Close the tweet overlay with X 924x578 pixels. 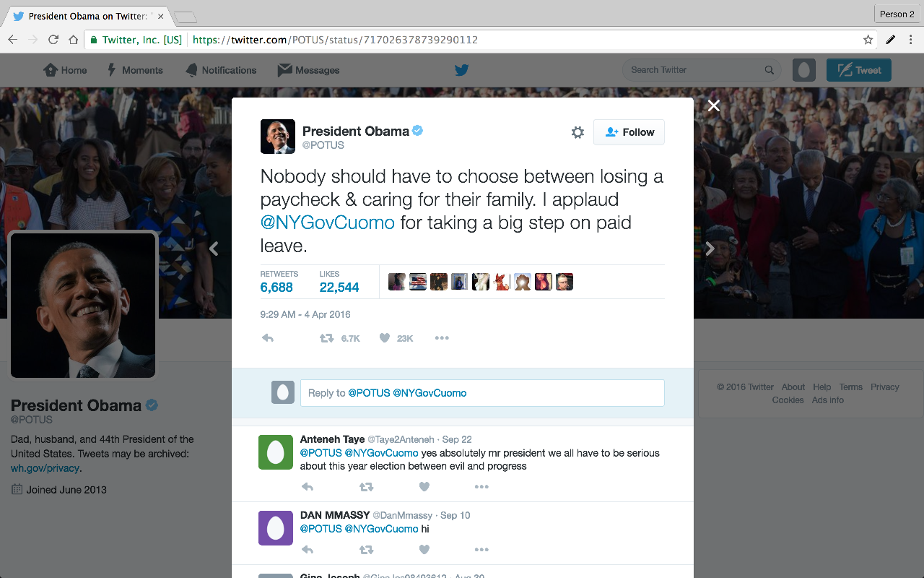pyautogui.click(x=714, y=105)
